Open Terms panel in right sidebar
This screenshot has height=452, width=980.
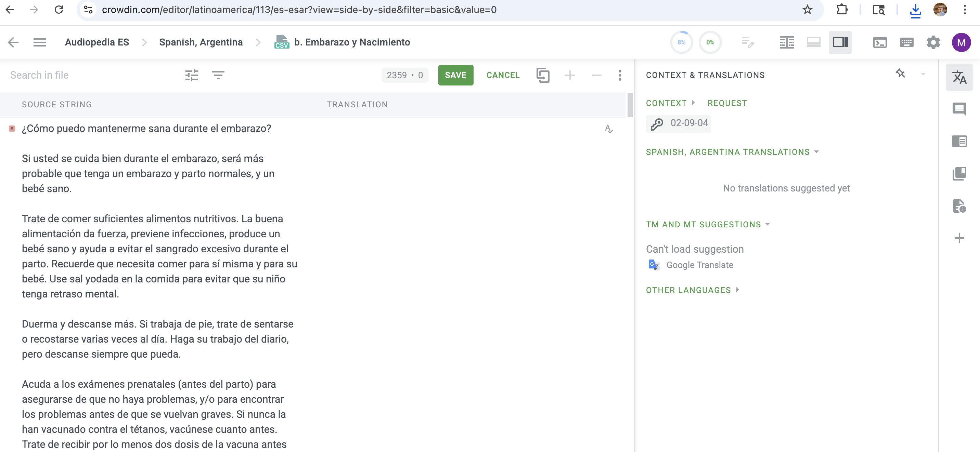click(959, 142)
